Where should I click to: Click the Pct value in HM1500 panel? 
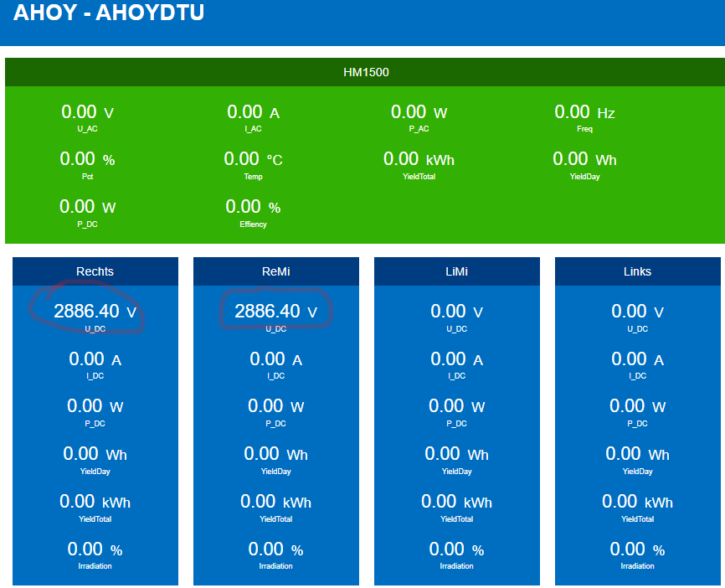click(x=87, y=159)
